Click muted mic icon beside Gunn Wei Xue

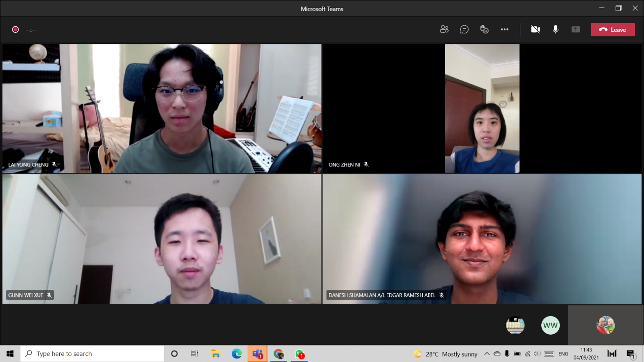click(x=49, y=295)
